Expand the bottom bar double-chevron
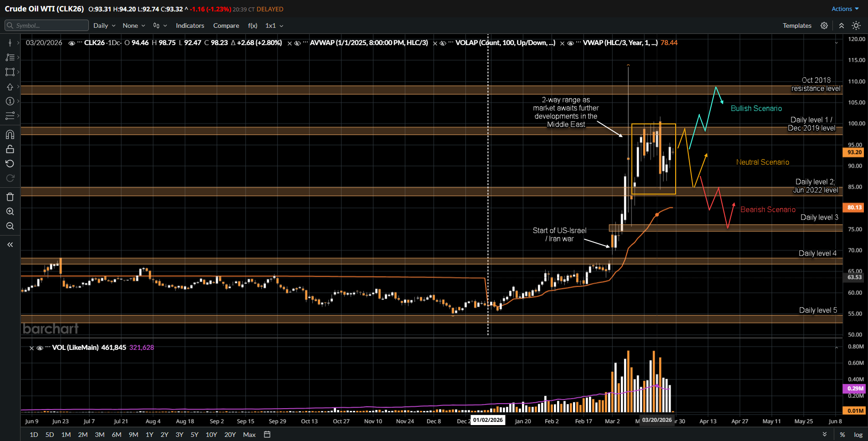Image resolution: width=868 pixels, height=441 pixels. (825, 435)
